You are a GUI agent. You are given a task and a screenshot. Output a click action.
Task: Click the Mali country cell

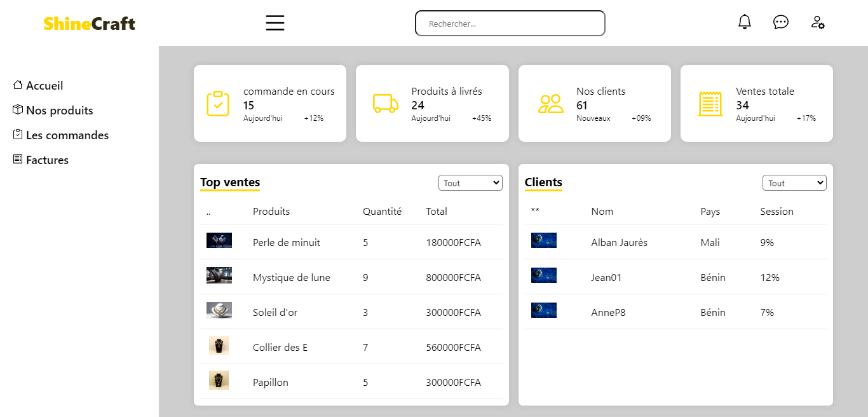click(710, 243)
